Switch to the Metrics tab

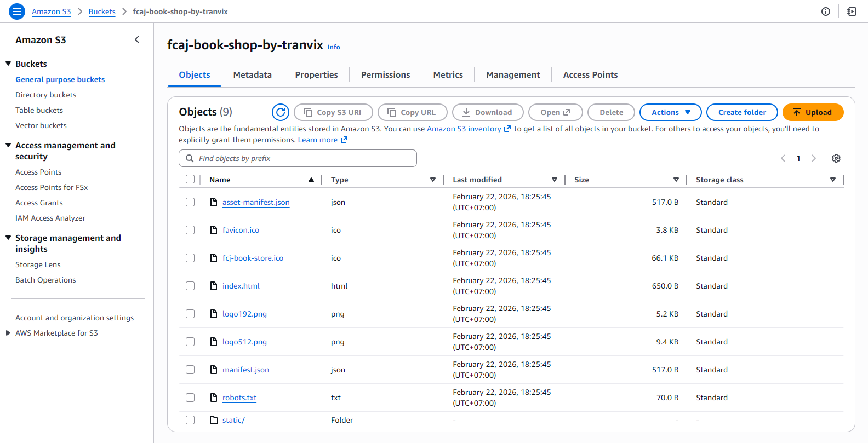click(448, 75)
